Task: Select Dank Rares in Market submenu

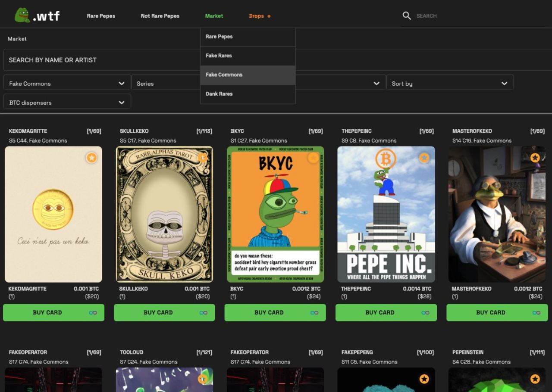Action: [248, 94]
